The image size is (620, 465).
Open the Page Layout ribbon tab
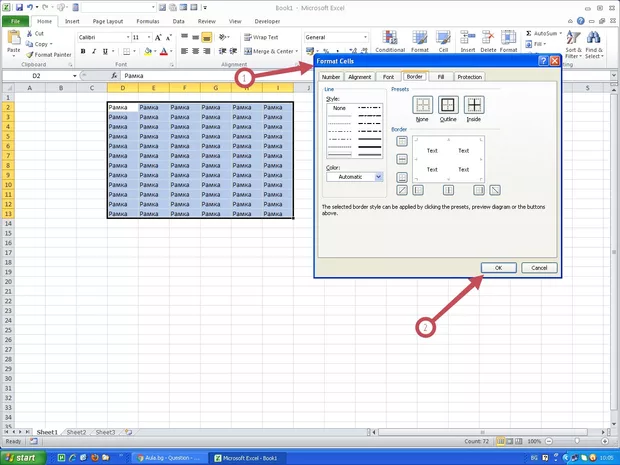(108, 20)
